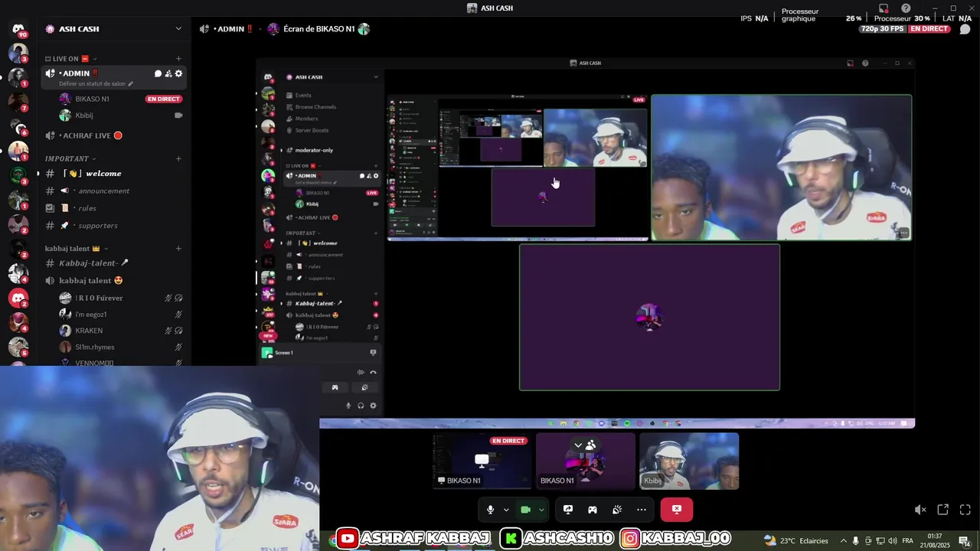Open chat icon on ADMIN voice channel

pos(158,73)
